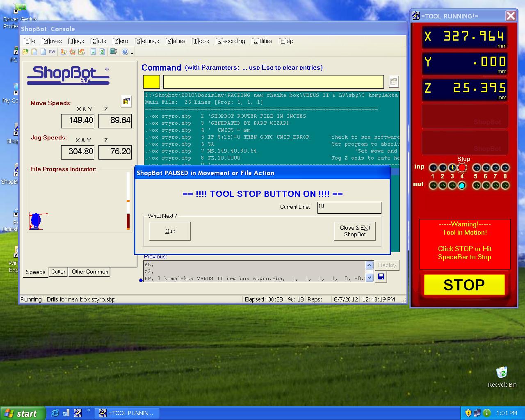Image resolution: width=525 pixels, height=420 pixels.
Task: Click the blue floppy disk save icon
Action: tap(381, 277)
